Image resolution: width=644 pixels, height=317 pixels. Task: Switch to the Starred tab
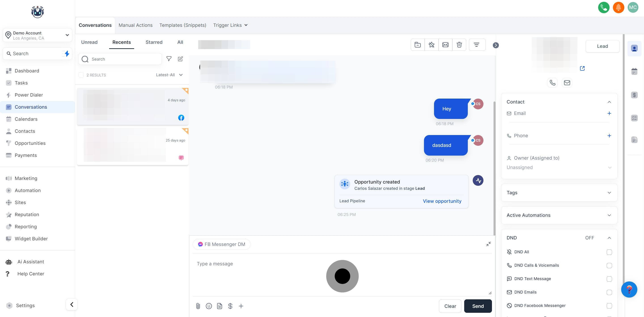[x=154, y=42]
